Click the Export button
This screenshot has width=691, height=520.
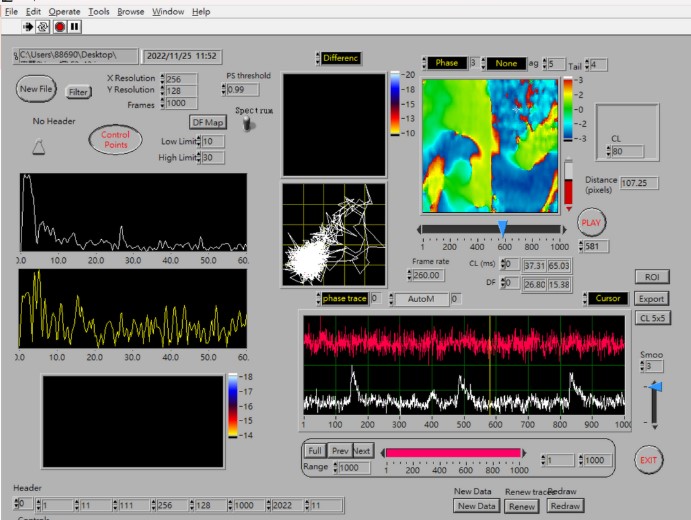coord(651,299)
